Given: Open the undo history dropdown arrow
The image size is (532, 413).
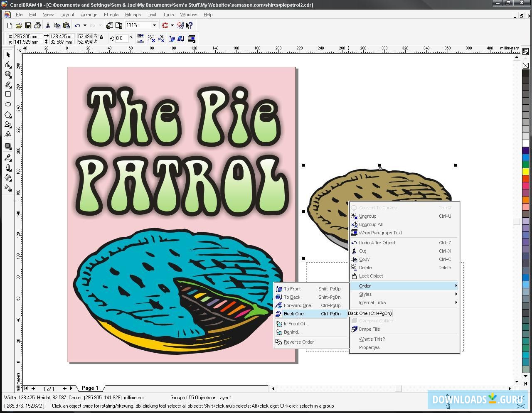Looking at the screenshot, I should tap(85, 26).
